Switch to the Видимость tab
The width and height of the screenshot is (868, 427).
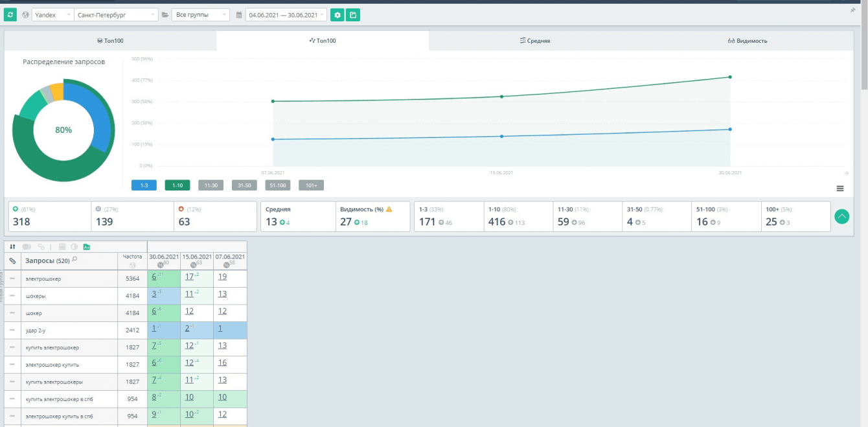pos(748,41)
